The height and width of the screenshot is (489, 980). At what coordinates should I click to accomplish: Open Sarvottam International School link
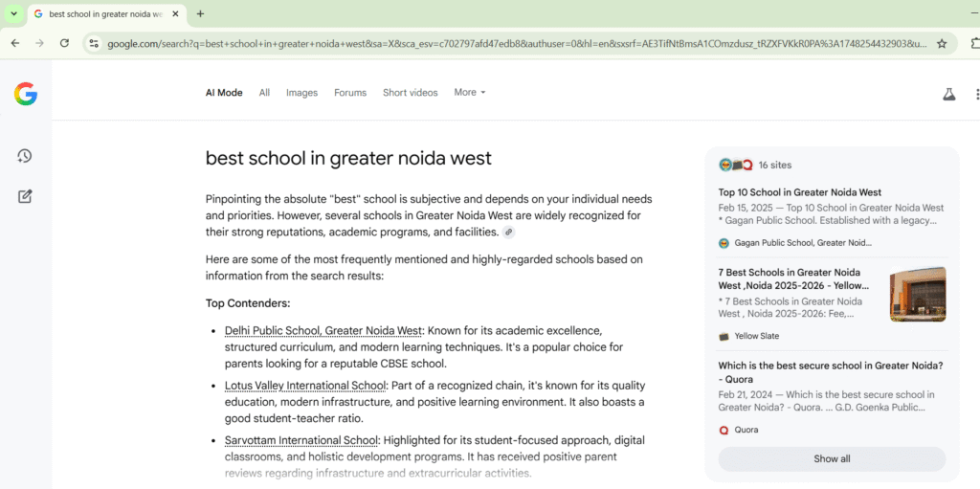(301, 441)
